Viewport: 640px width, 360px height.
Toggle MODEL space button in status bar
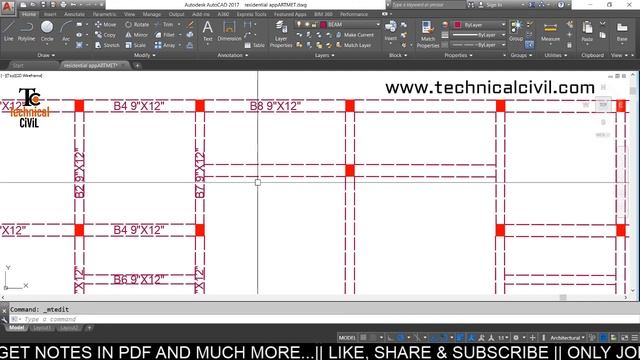pyautogui.click(x=347, y=338)
